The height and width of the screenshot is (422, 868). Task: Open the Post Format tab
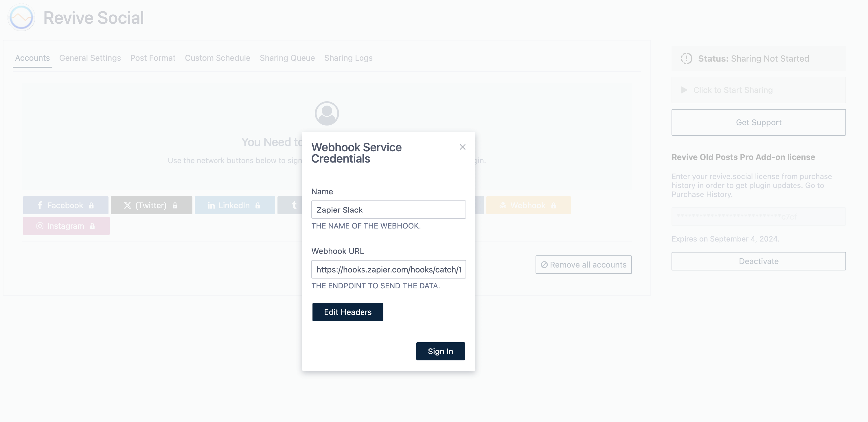click(x=153, y=58)
